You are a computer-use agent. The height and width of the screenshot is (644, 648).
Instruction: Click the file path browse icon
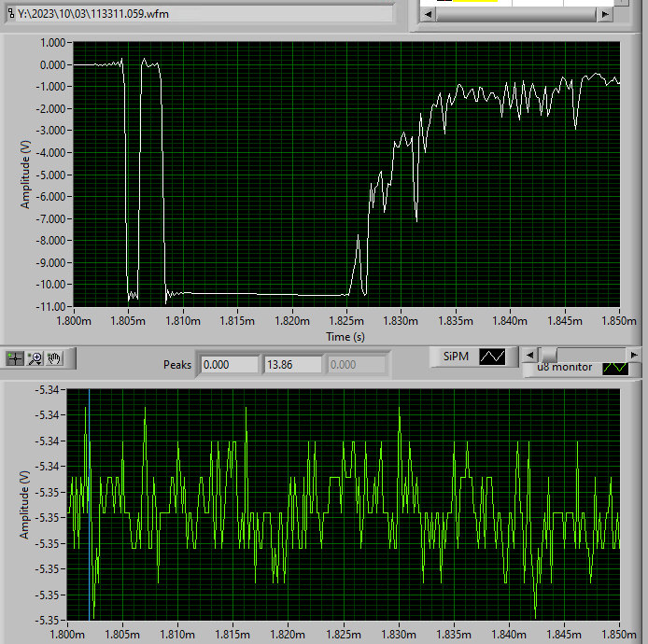click(x=11, y=14)
